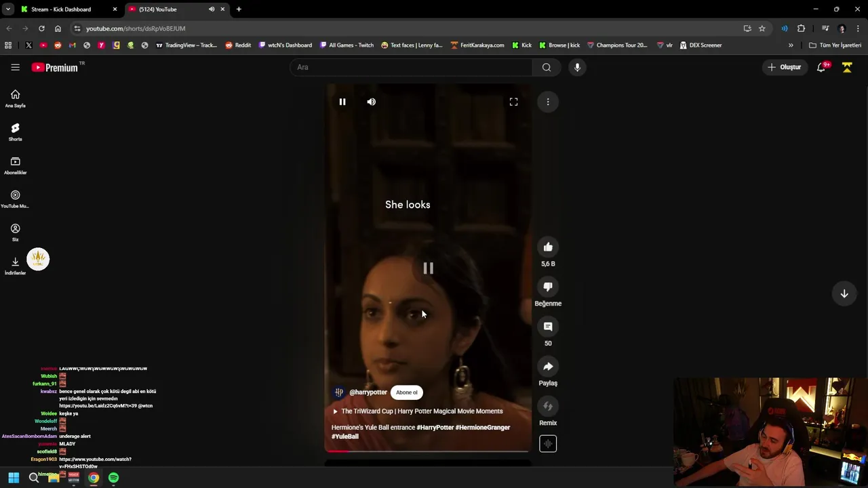Start voice search with microphone
Image resolution: width=868 pixels, height=488 pixels.
coord(577,67)
